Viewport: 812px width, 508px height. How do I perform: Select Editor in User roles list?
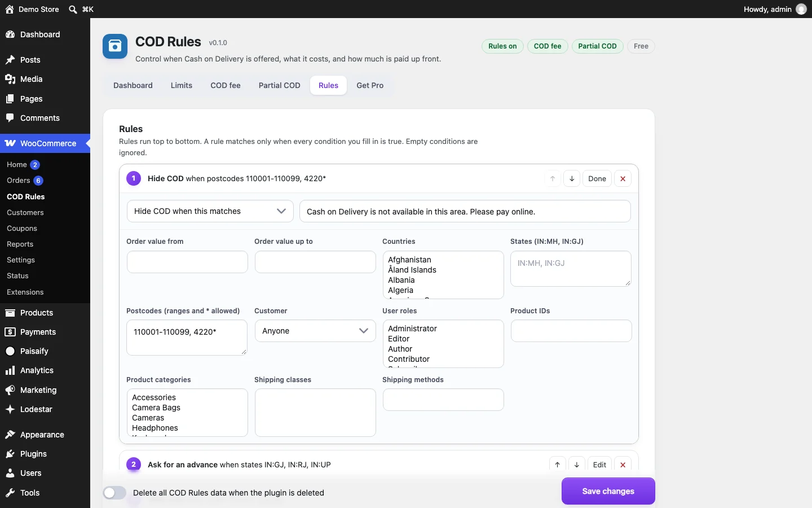pyautogui.click(x=399, y=339)
